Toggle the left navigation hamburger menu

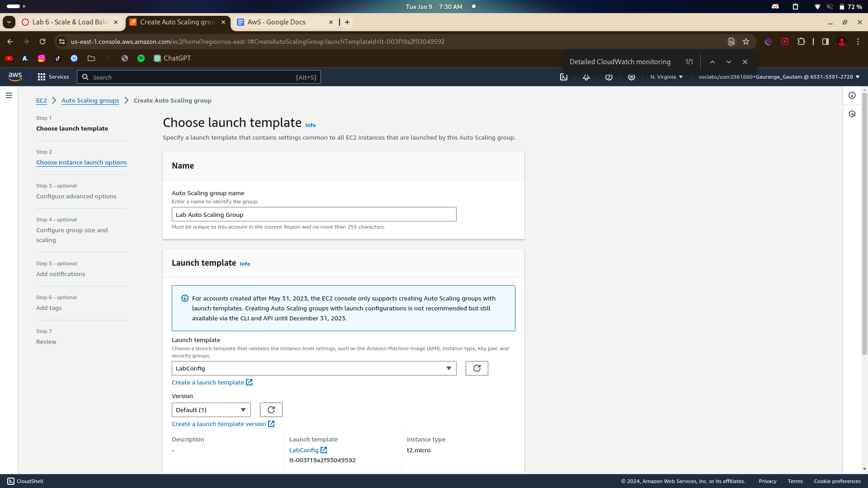click(x=9, y=95)
